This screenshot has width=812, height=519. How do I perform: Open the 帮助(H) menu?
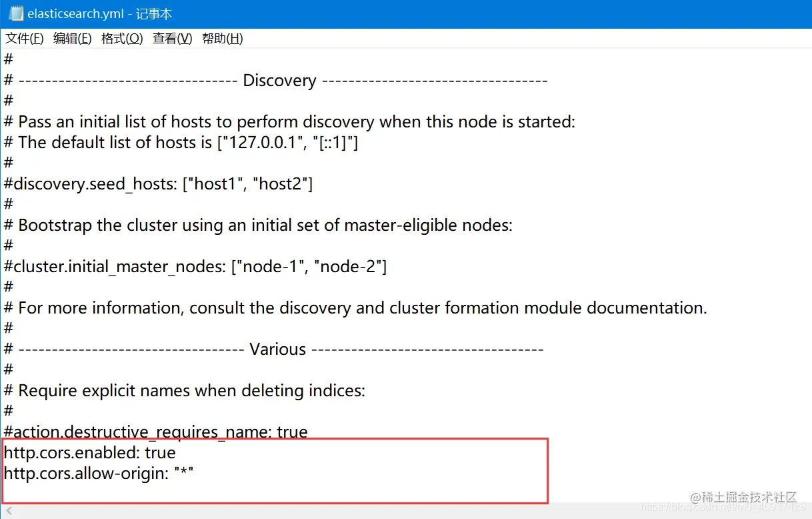[223, 39]
